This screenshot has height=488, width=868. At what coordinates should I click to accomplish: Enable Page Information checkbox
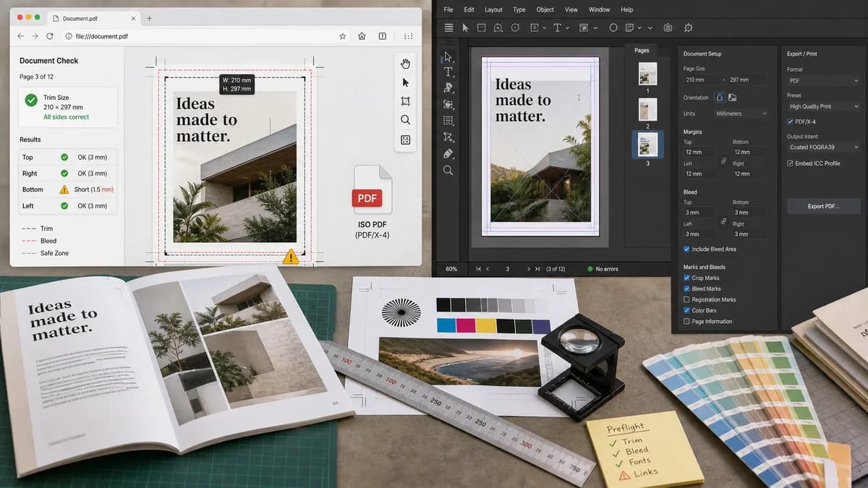pyautogui.click(x=686, y=321)
